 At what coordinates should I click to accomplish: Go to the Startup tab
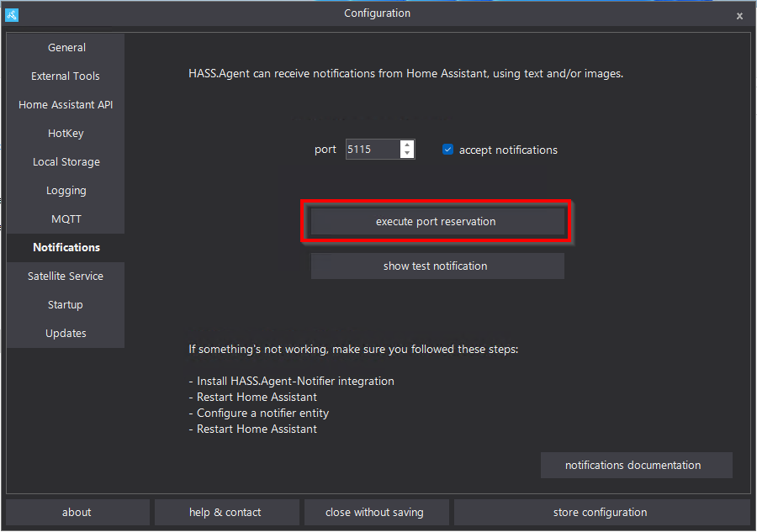point(66,305)
